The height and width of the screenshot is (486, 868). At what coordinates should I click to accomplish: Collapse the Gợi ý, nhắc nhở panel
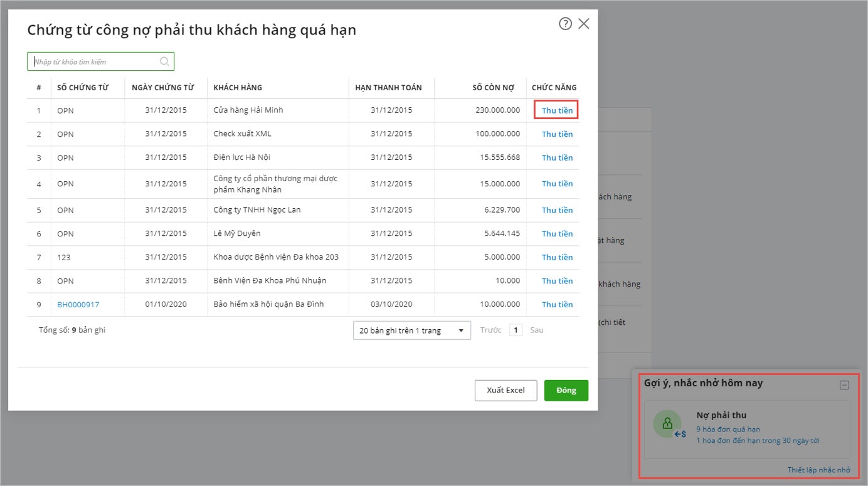844,385
